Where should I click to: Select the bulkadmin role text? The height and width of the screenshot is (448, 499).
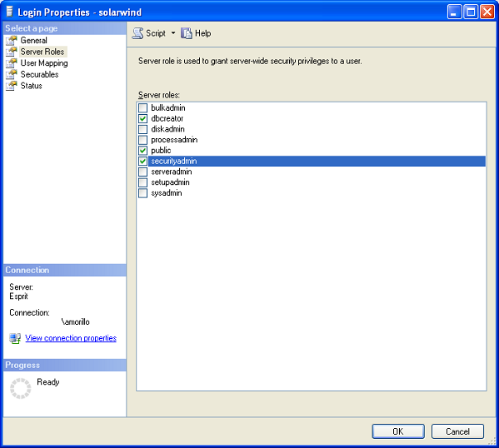point(168,108)
